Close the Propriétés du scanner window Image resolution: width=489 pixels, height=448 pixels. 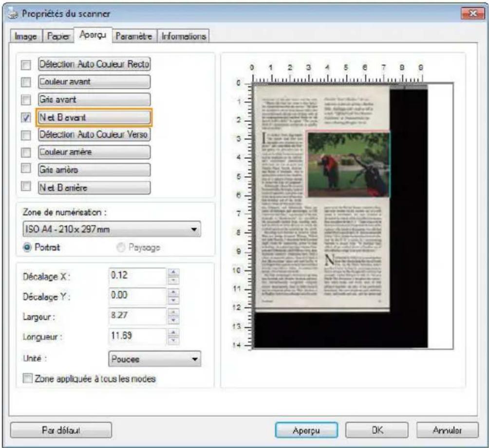(x=472, y=14)
